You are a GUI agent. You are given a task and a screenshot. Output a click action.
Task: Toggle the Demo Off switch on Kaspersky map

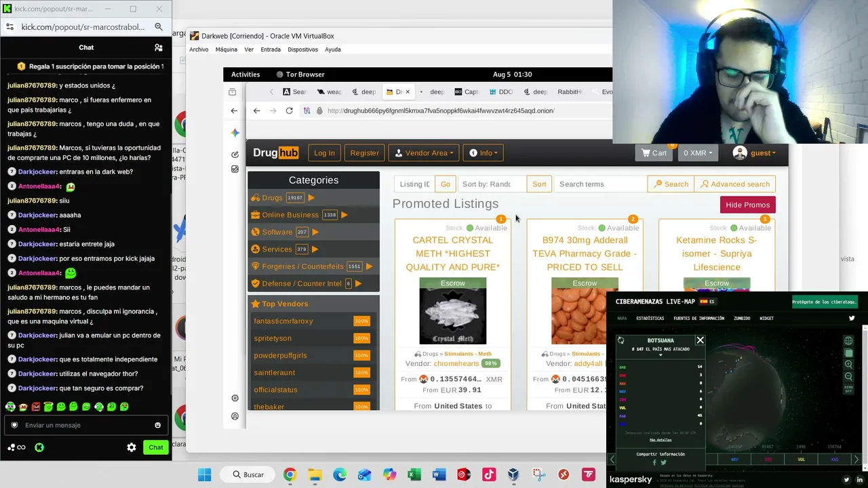(x=848, y=389)
